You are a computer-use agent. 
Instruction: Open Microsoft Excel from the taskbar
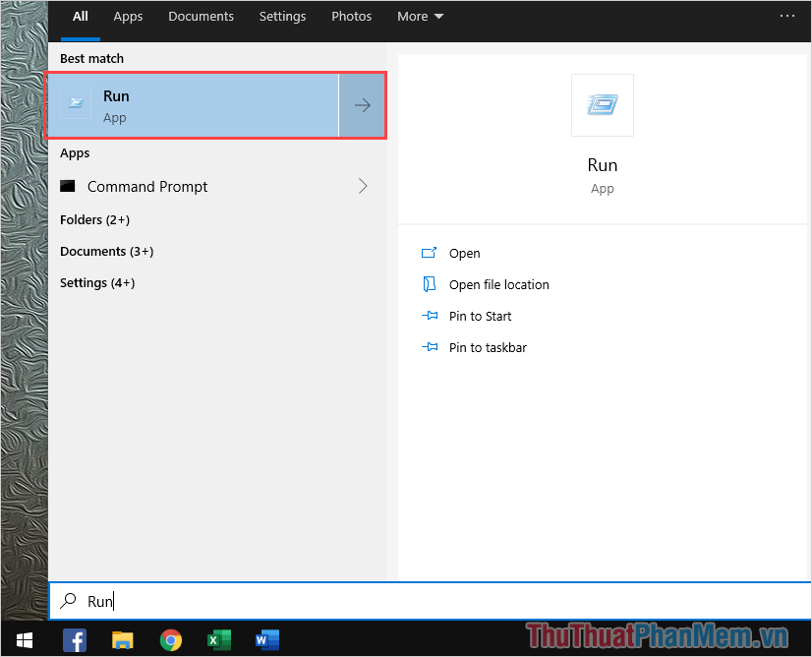218,640
